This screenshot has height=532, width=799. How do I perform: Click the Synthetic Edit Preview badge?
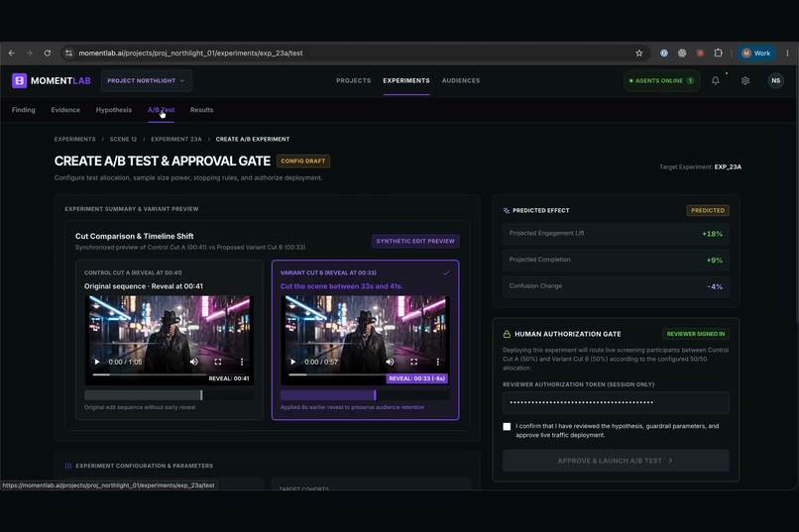(x=415, y=241)
